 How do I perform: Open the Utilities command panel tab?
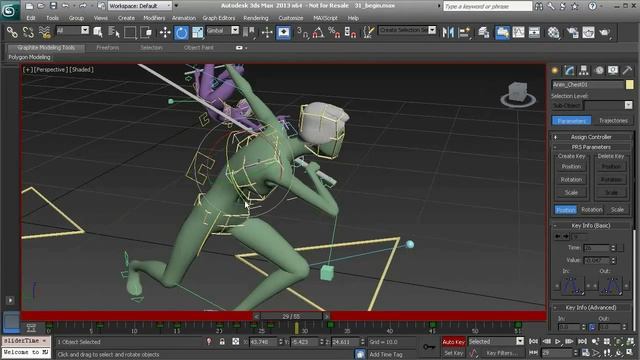[627, 70]
